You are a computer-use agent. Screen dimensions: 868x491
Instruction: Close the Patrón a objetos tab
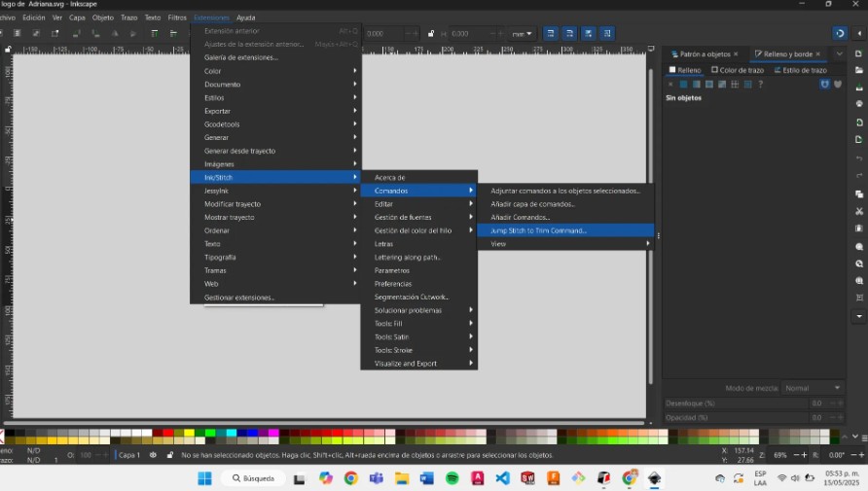(736, 54)
